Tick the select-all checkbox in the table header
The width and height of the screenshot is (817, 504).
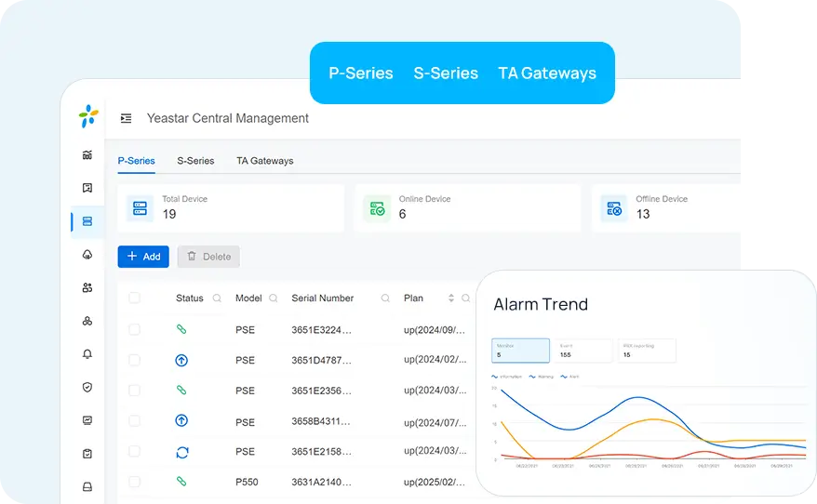pos(134,298)
